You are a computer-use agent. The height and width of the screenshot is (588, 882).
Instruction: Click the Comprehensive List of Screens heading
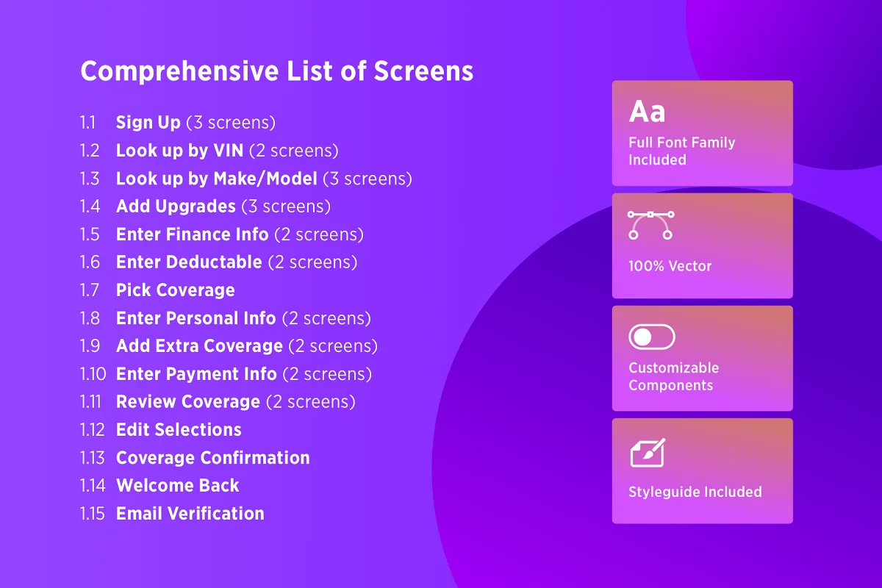click(276, 71)
